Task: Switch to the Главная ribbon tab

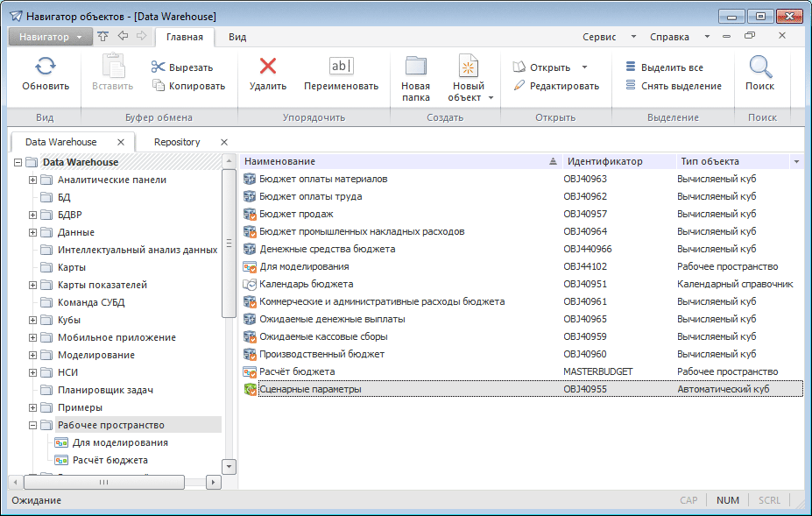Action: coord(184,37)
